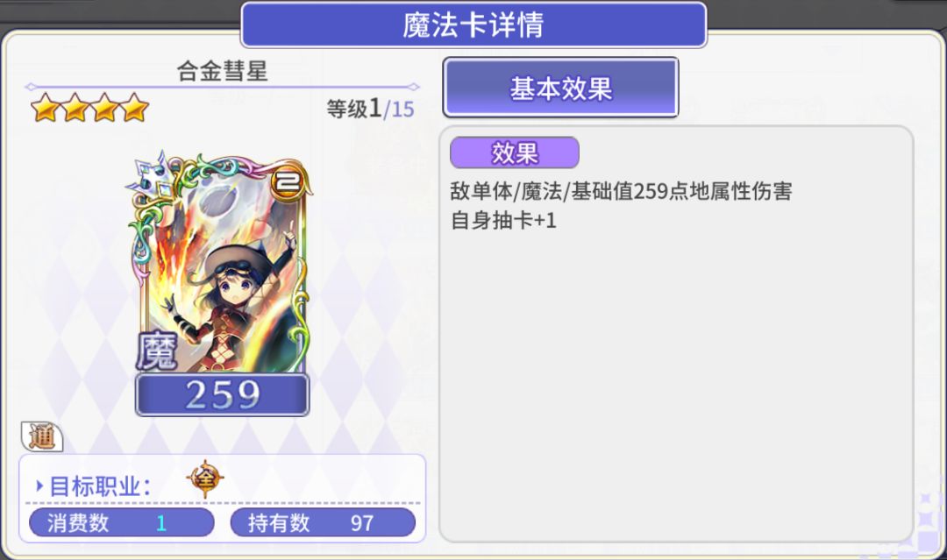Click the 259 power value plate
The height and width of the screenshot is (560, 947).
[222, 394]
